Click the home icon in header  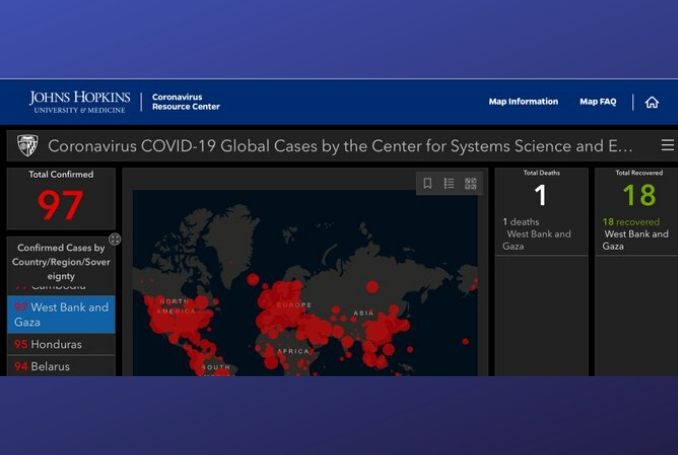[x=652, y=102]
